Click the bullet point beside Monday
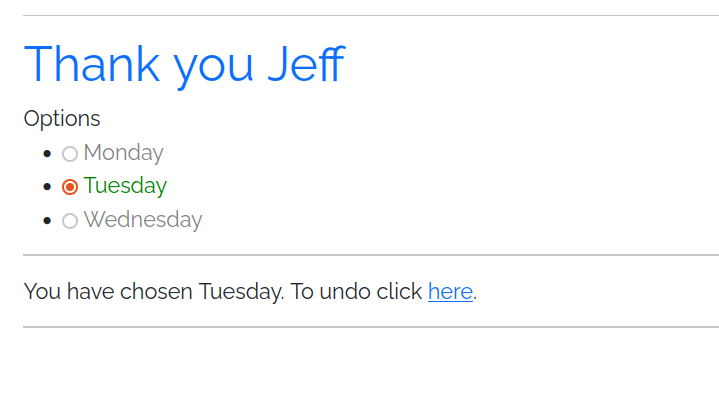Screen dimensions: 719x407 [x=47, y=154]
